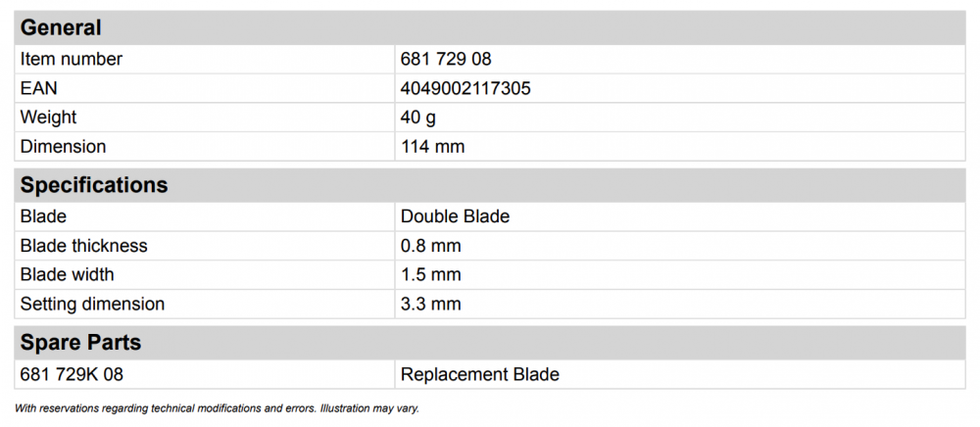The height and width of the screenshot is (427, 980).
Task: Select the Weight label cell
Action: (205, 118)
